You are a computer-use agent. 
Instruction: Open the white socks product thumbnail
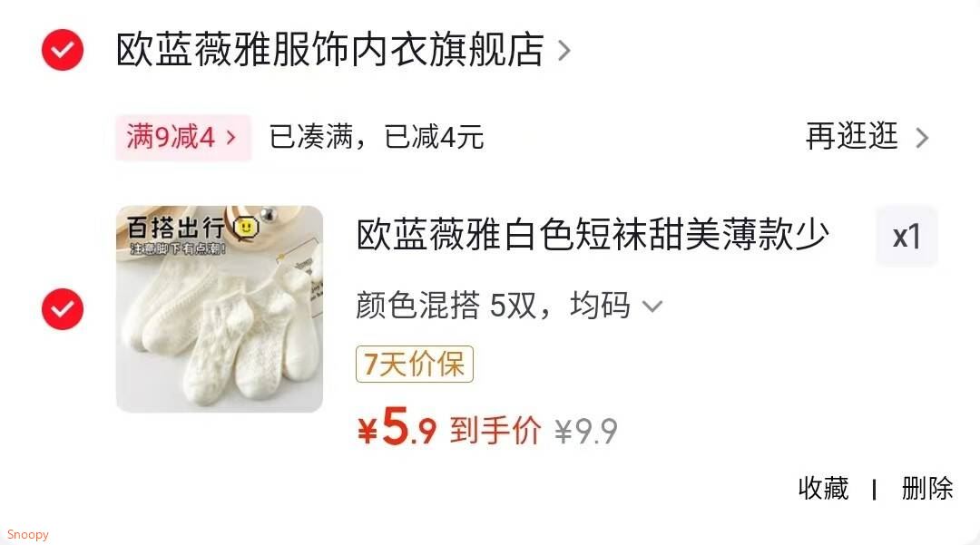pos(220,309)
